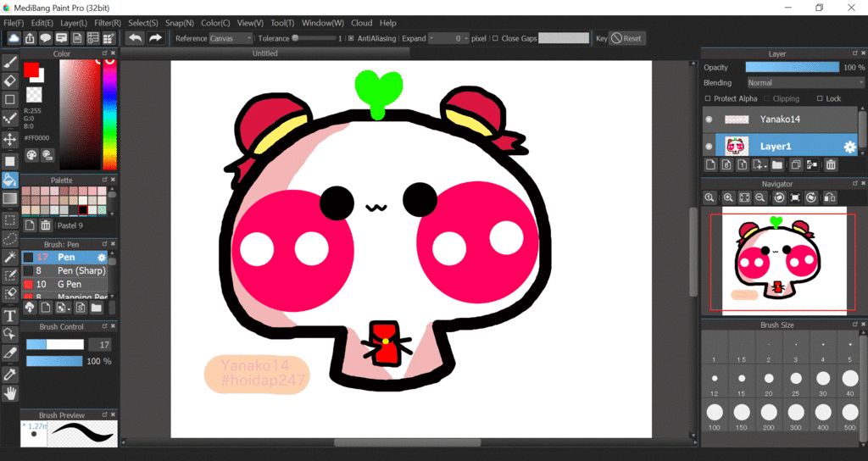This screenshot has height=461, width=868.
Task: Open the Expand pixel value dropdown
Action: tap(449, 38)
